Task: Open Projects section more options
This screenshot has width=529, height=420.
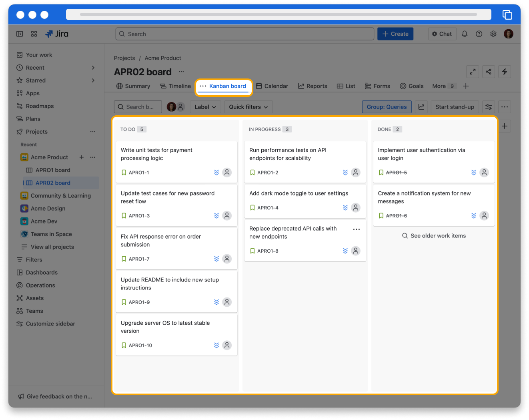Action: point(93,132)
